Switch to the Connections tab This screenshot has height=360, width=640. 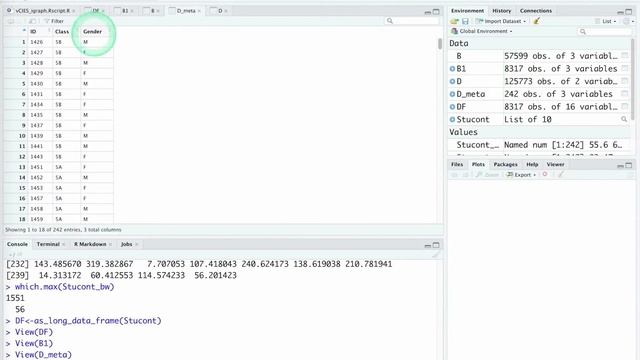coord(536,11)
